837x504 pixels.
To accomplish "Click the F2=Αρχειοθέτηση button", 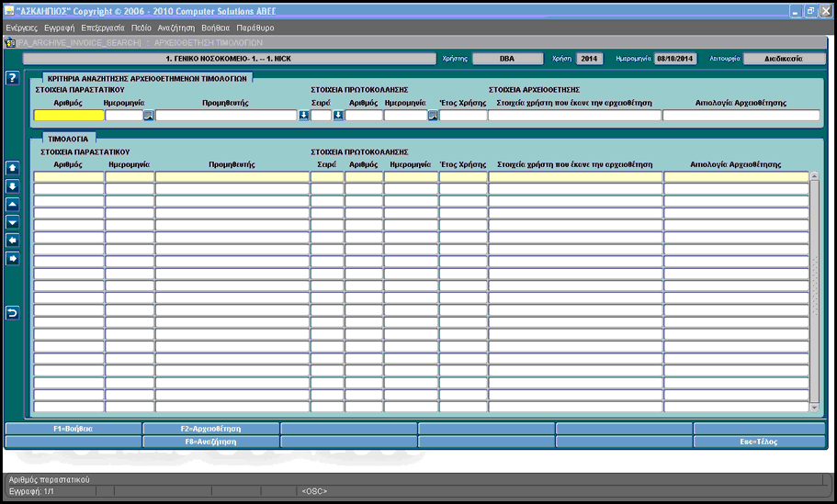I will [x=210, y=429].
